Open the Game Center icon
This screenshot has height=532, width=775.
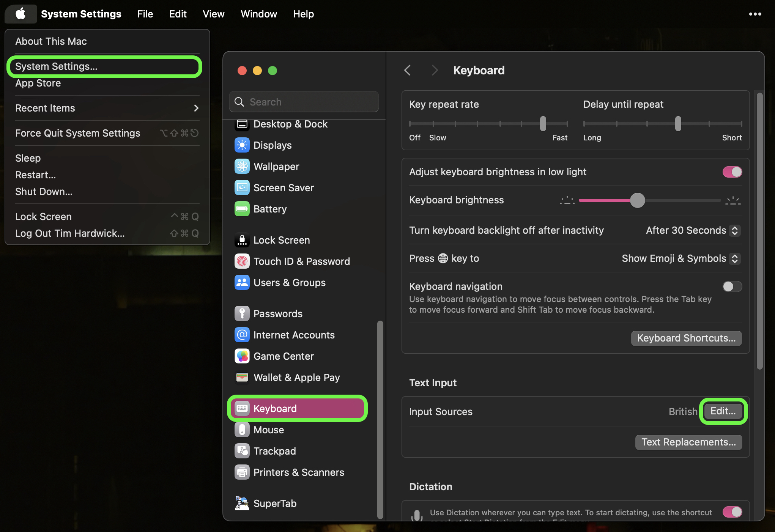coord(242,356)
